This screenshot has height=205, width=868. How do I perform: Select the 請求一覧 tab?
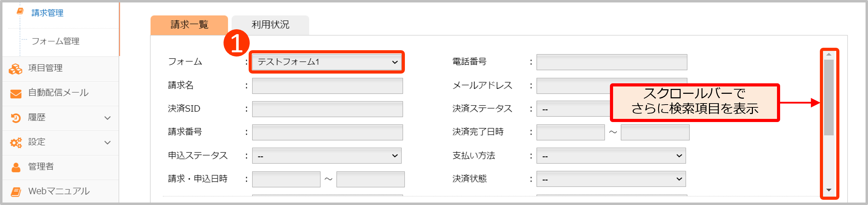(189, 24)
